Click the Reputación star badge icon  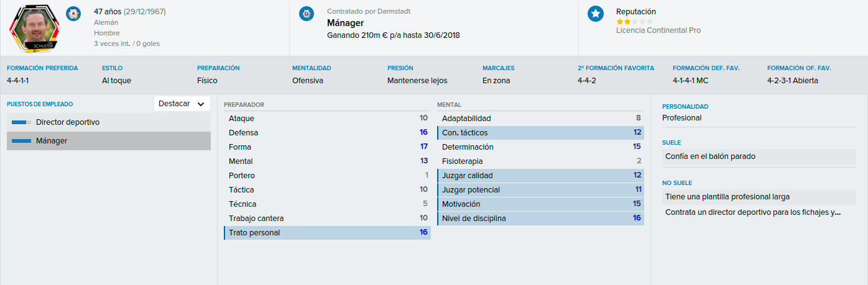click(595, 14)
